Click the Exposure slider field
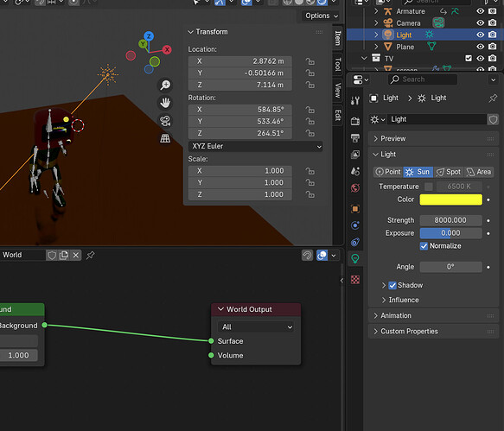This screenshot has height=431, width=504. [451, 233]
